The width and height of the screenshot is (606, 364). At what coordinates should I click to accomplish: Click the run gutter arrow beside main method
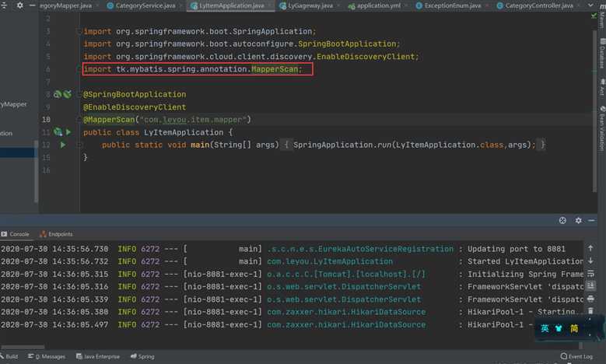click(x=63, y=145)
